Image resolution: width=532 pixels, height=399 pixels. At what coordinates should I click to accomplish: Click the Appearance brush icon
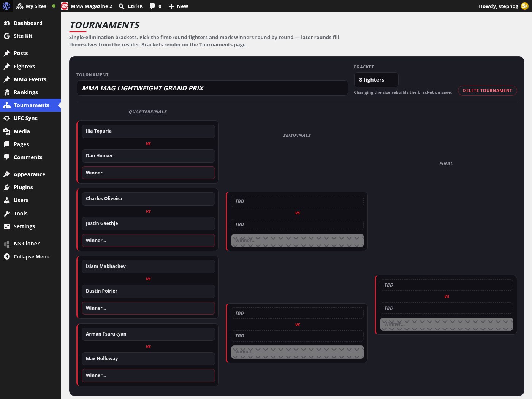(7, 174)
